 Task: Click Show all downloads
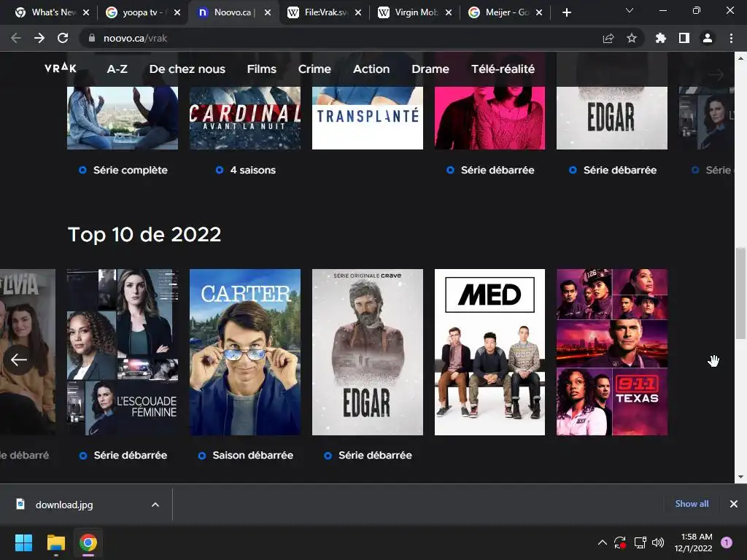[692, 504]
